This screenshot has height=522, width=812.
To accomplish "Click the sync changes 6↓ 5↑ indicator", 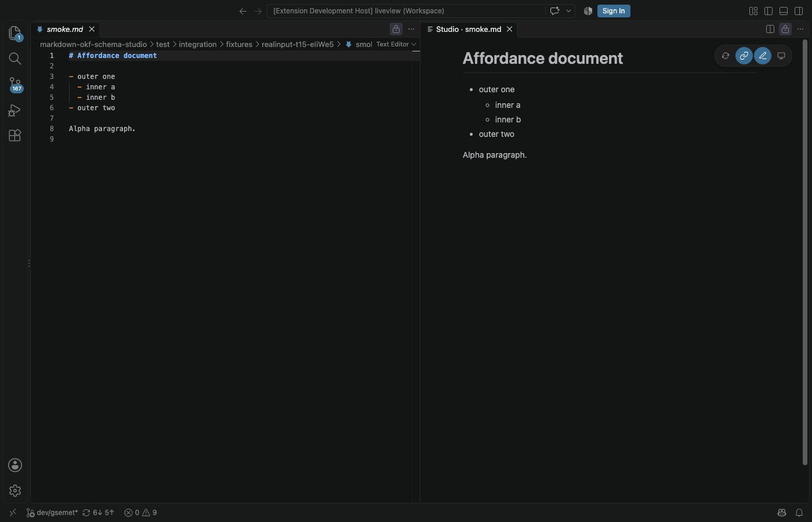I will click(x=99, y=513).
